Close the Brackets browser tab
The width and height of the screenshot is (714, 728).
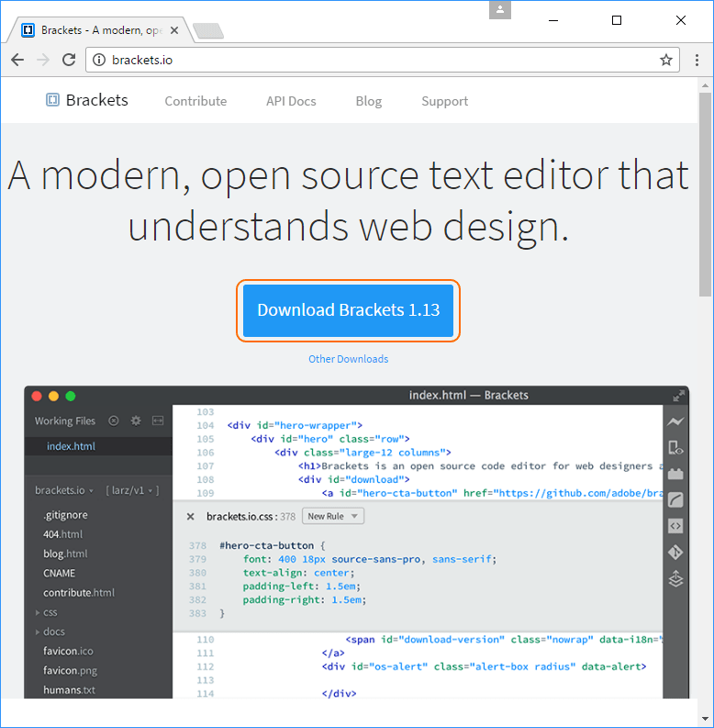pos(174,30)
